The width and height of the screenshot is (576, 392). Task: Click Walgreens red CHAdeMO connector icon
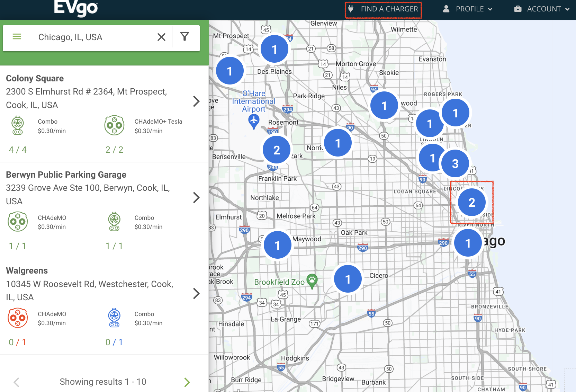[x=18, y=318]
